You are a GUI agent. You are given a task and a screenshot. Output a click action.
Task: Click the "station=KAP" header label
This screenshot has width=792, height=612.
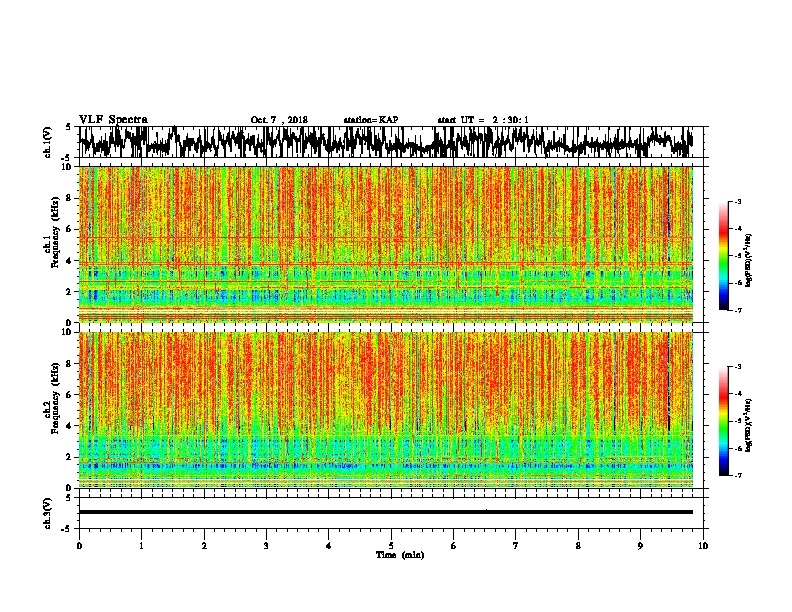[x=370, y=120]
